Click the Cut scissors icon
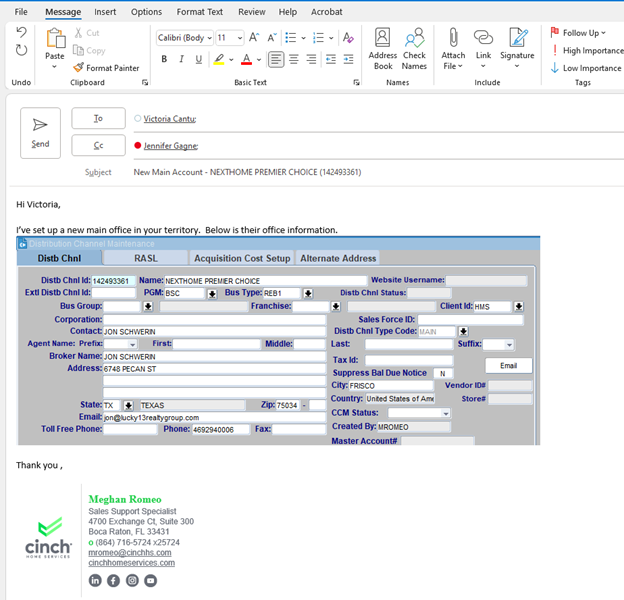The height and width of the screenshot is (600, 624). coord(78,33)
